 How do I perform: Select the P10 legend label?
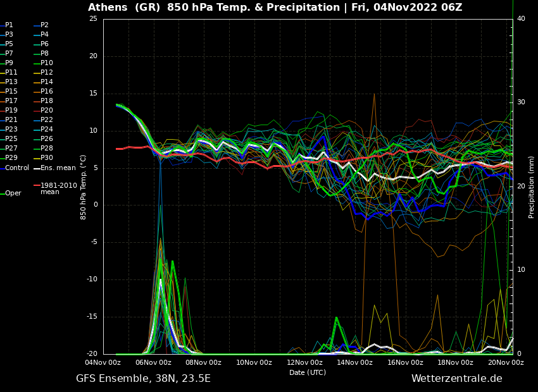tap(43, 63)
